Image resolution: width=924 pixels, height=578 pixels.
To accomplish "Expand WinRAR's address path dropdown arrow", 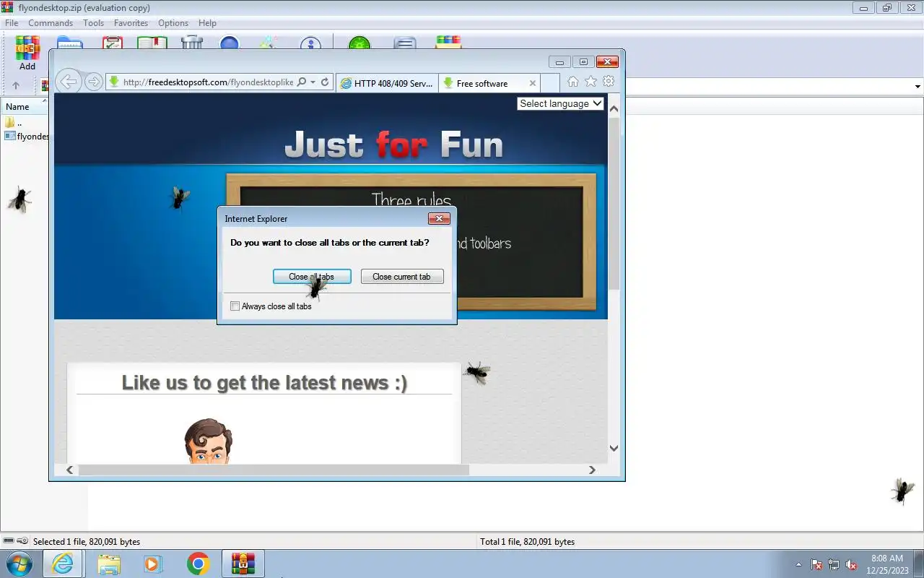I will point(918,87).
